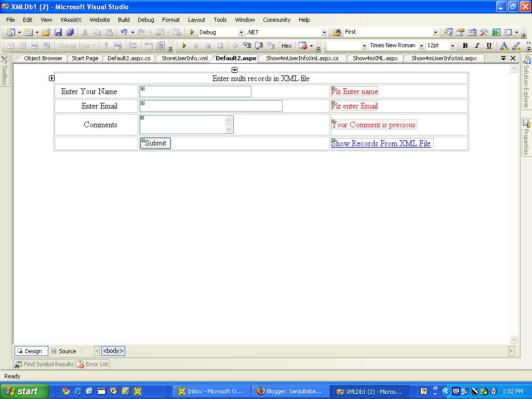The image size is (532, 399).
Task: Open the Find Symbol Results panel tab
Action: point(44,364)
